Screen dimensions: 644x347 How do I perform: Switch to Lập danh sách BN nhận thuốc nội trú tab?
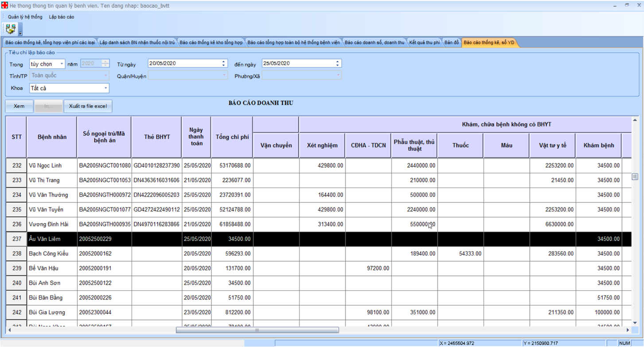[137, 43]
